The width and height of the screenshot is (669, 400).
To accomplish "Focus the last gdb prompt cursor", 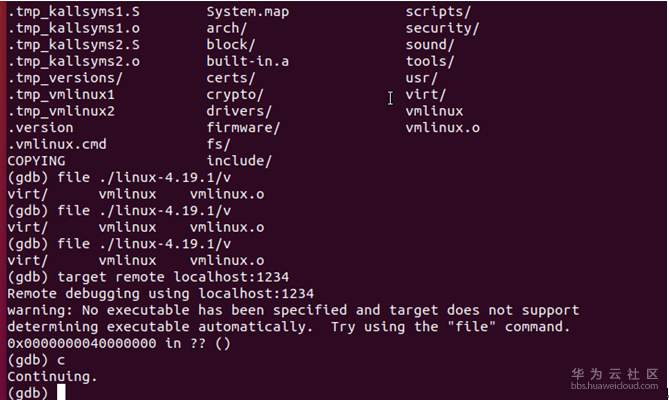I will click(x=61, y=392).
